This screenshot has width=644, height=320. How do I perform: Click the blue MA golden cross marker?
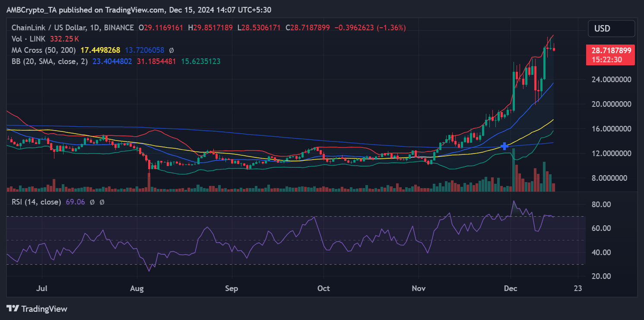[504, 146]
